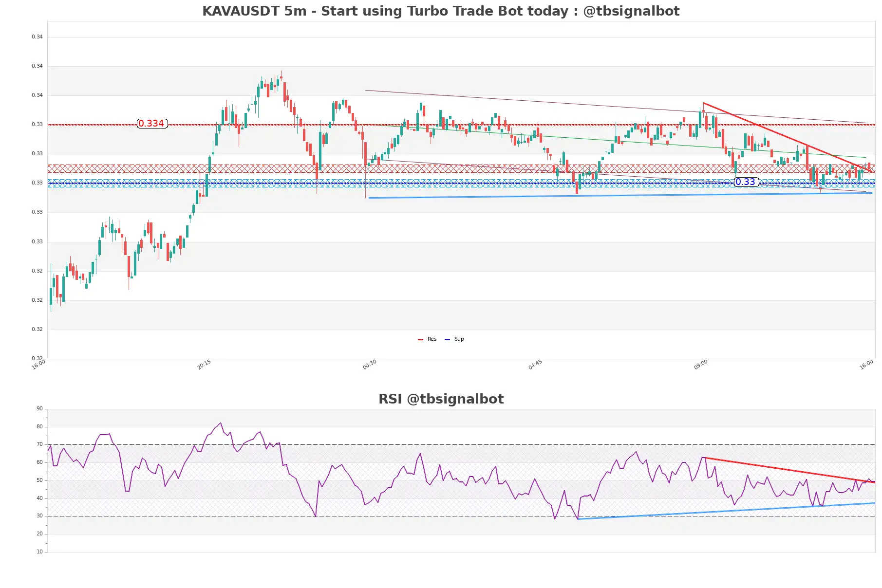Screen dimensions: 882x588
Task: Select the blue 0.33 support price label
Action: (746, 182)
